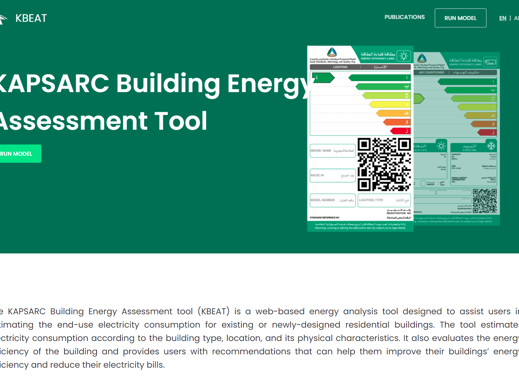Image resolution: width=519 pixels, height=380 pixels.
Task: Click the triangular logo atop lighting label
Action: [x=332, y=52]
